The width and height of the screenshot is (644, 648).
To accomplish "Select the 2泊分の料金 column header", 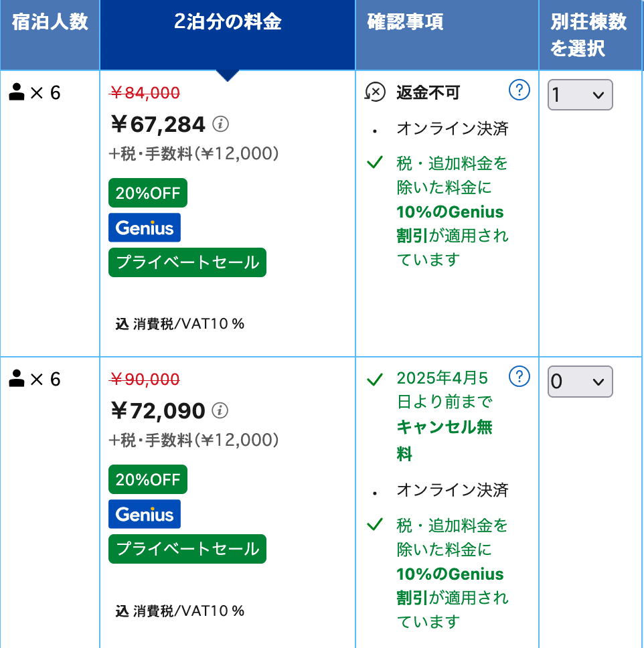I will 226,22.
